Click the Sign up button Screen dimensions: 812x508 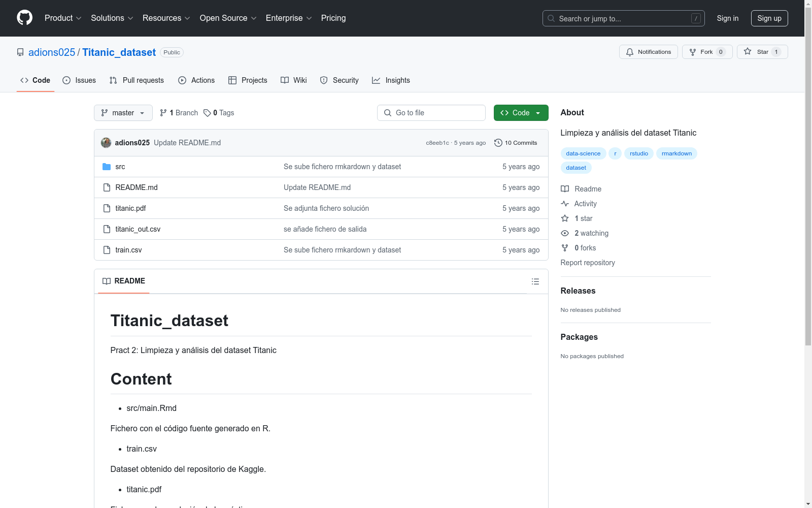pos(769,18)
